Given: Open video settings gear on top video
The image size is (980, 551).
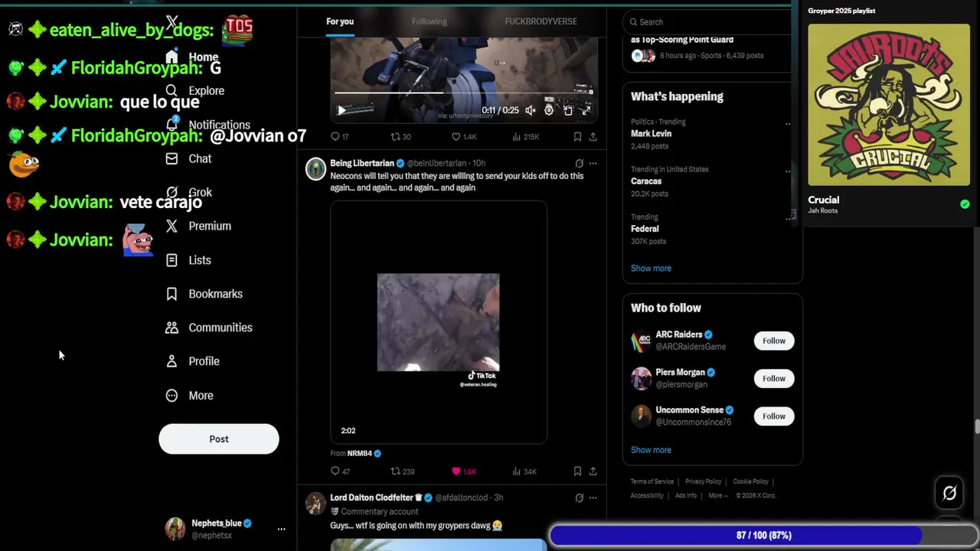Looking at the screenshot, I should pos(549,110).
